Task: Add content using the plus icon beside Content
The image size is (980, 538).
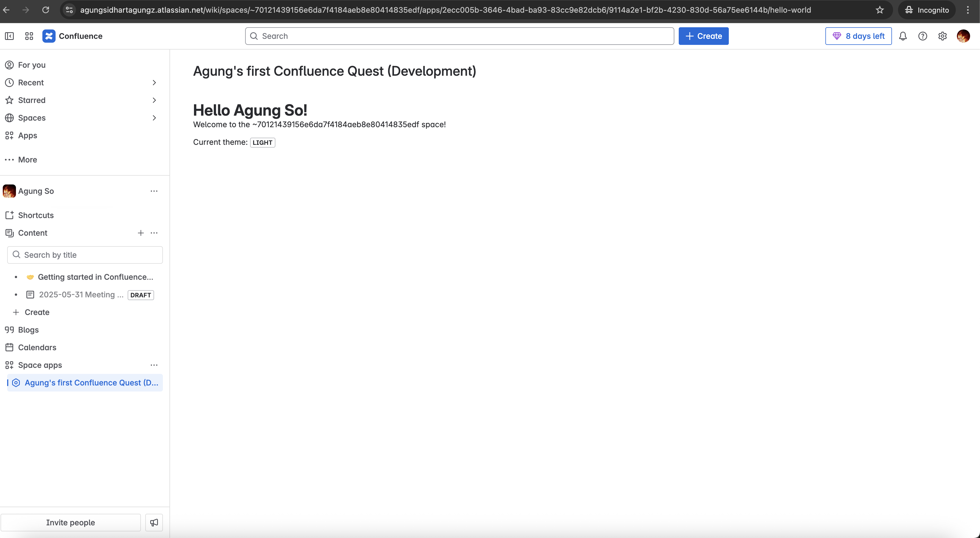Action: 141,233
